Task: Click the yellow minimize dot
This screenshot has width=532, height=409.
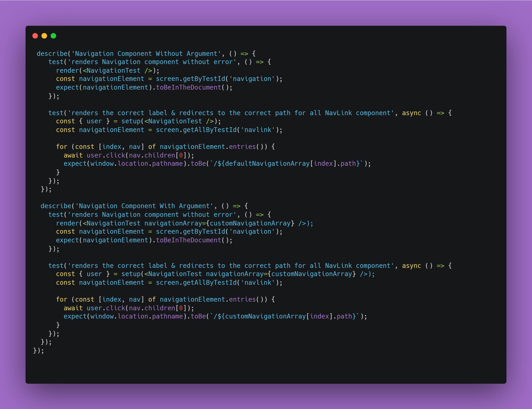Action: point(44,36)
